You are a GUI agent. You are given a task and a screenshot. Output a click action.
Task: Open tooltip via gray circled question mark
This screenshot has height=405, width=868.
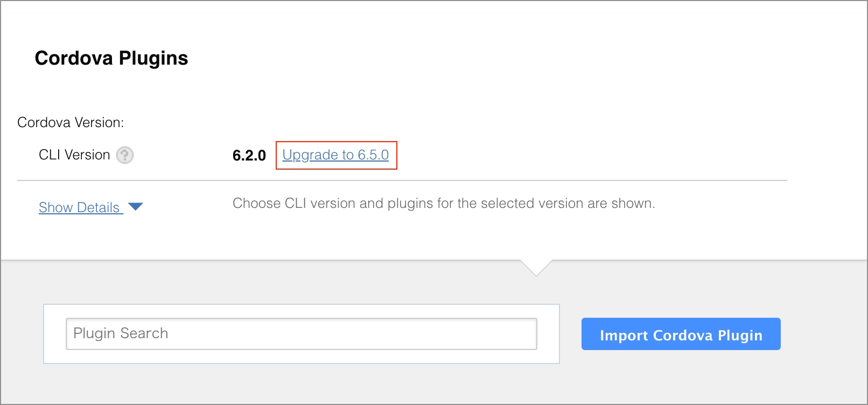(x=125, y=155)
